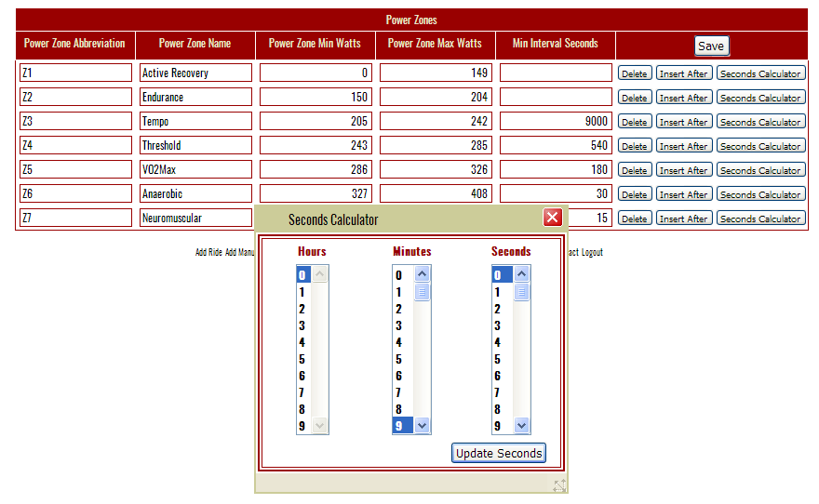This screenshot has width=819, height=504.
Task: Insert a row after Tempo zone
Action: pyautogui.click(x=684, y=122)
